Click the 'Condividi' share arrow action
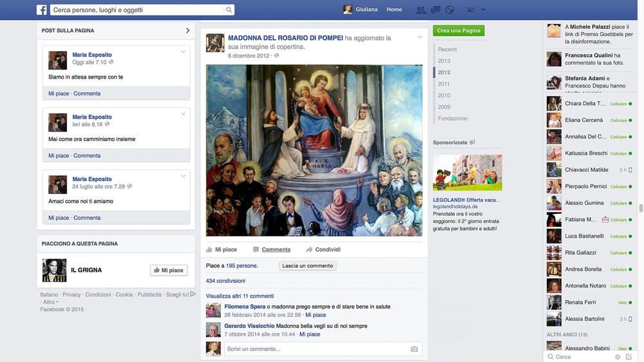 323,249
